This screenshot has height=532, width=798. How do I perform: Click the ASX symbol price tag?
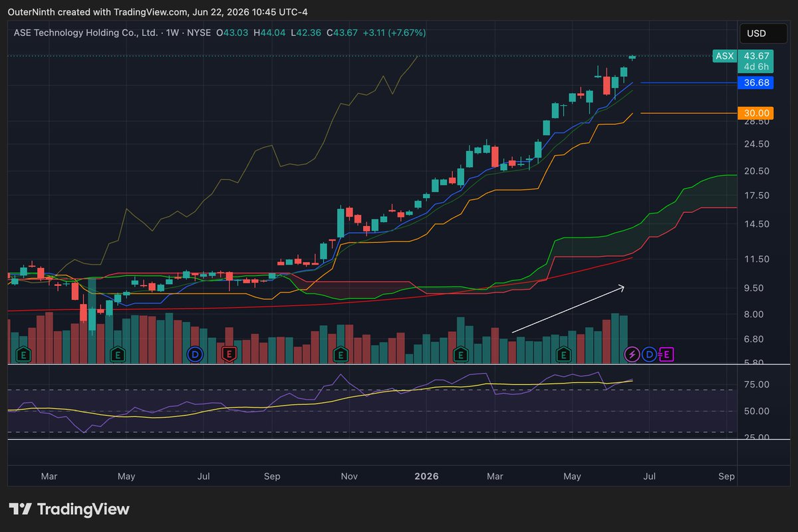pos(724,57)
